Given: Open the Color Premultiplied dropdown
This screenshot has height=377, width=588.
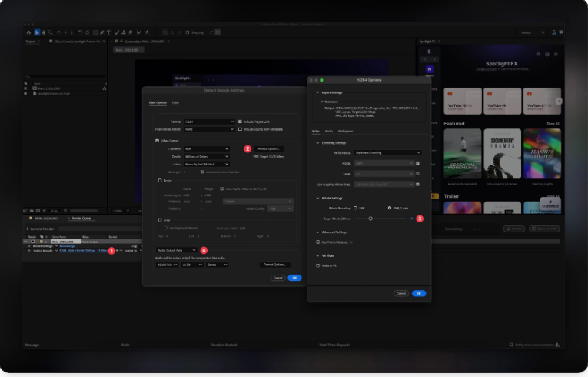Looking at the screenshot, I should tap(206, 164).
